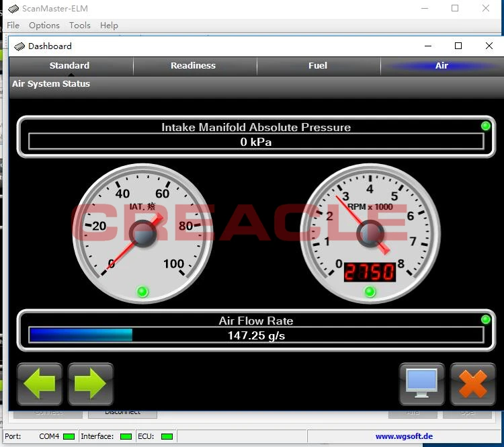
Task: Click green status LED on Air Flow Rate panel
Action: click(x=486, y=320)
